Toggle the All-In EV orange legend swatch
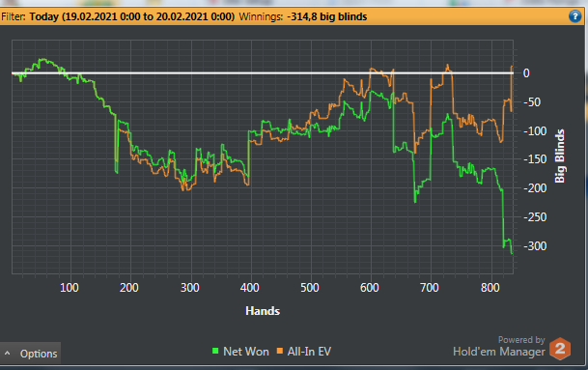Screen dimensions: 588x370 coord(280,351)
